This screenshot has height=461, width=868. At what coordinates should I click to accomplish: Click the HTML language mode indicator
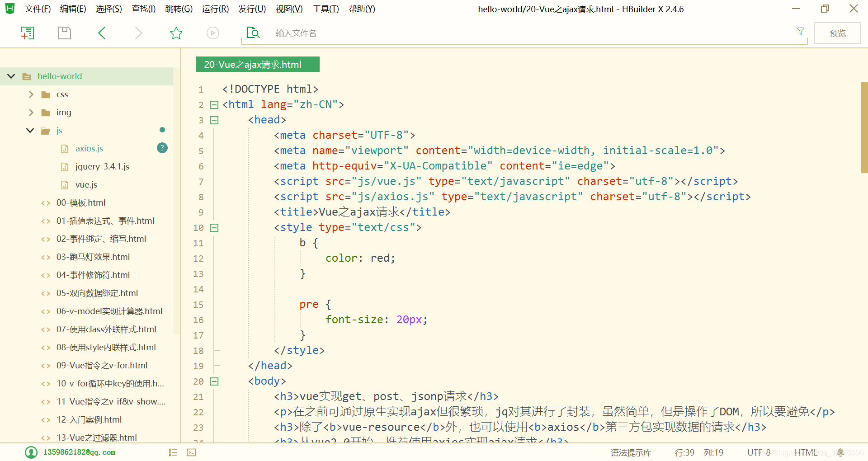point(806,452)
